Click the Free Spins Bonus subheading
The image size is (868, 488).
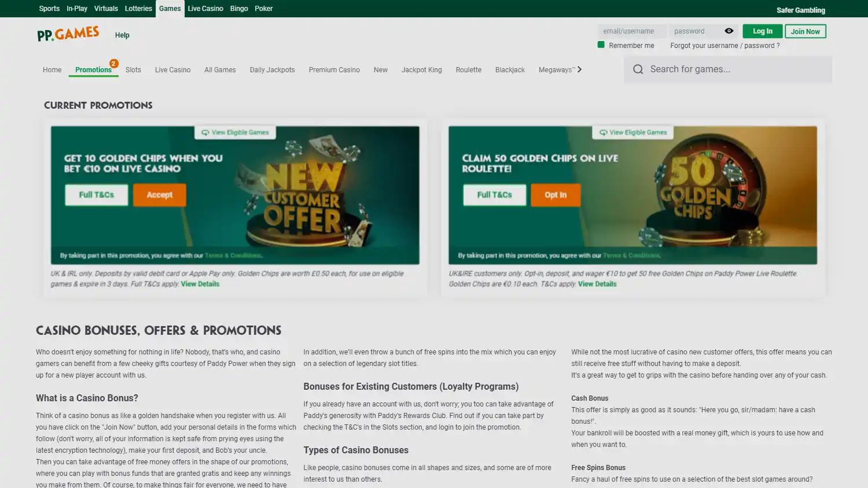click(598, 468)
